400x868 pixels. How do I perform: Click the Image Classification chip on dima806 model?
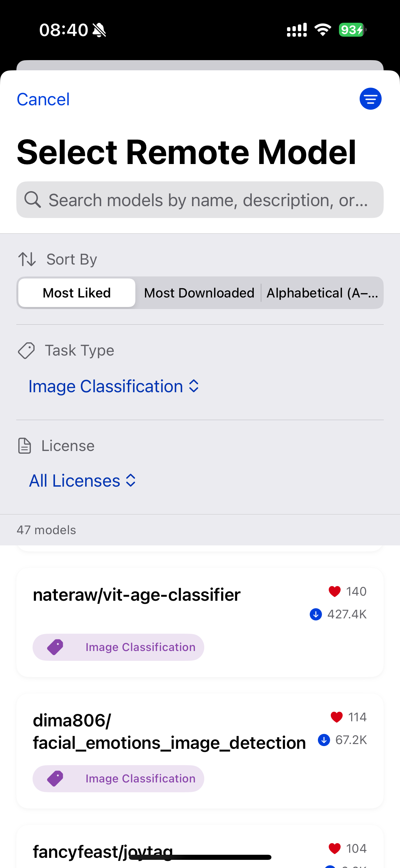tap(118, 778)
